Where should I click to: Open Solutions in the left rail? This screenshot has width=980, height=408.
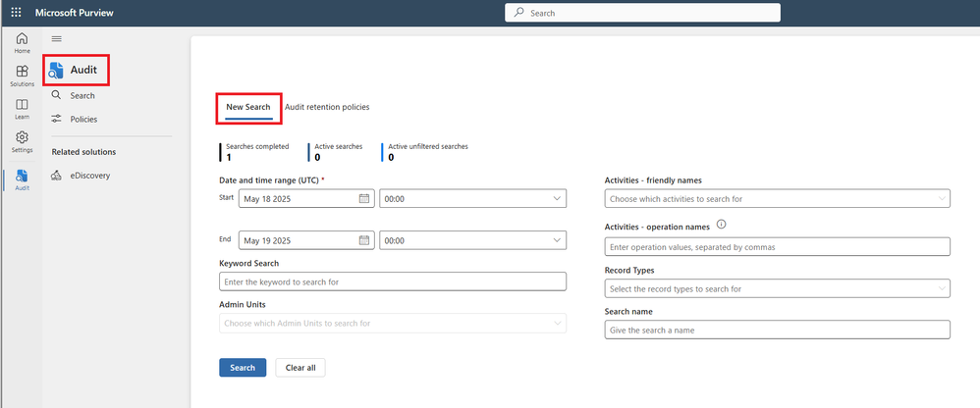click(x=22, y=76)
